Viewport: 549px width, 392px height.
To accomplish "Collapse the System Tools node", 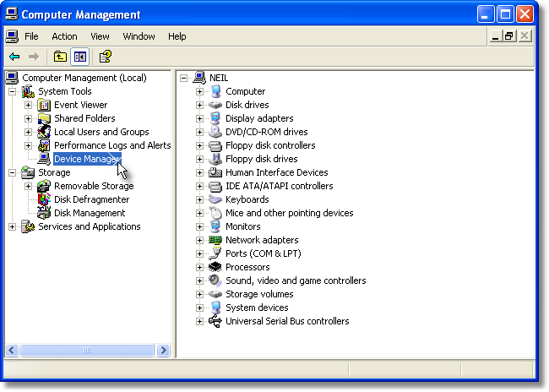I will [x=12, y=92].
